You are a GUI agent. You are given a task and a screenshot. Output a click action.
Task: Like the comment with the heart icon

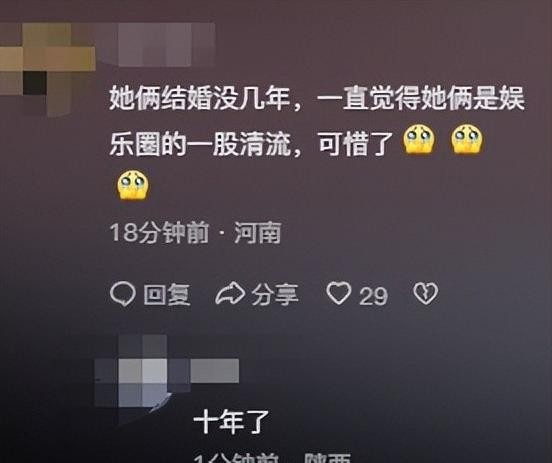(339, 294)
